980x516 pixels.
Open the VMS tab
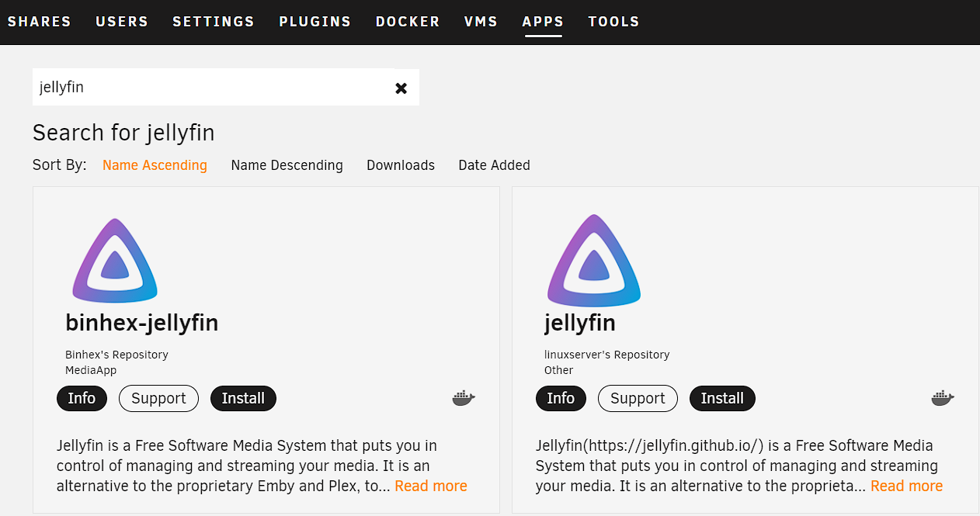481,22
